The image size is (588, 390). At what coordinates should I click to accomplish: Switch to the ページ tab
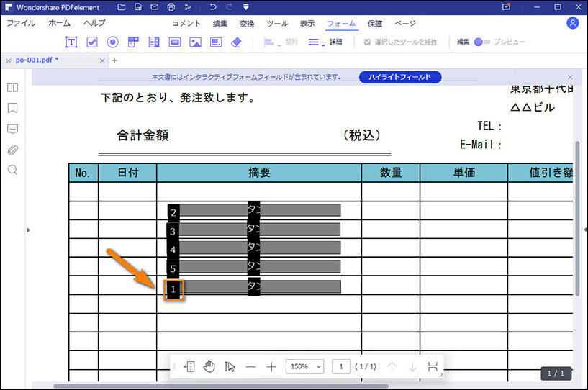tap(405, 24)
